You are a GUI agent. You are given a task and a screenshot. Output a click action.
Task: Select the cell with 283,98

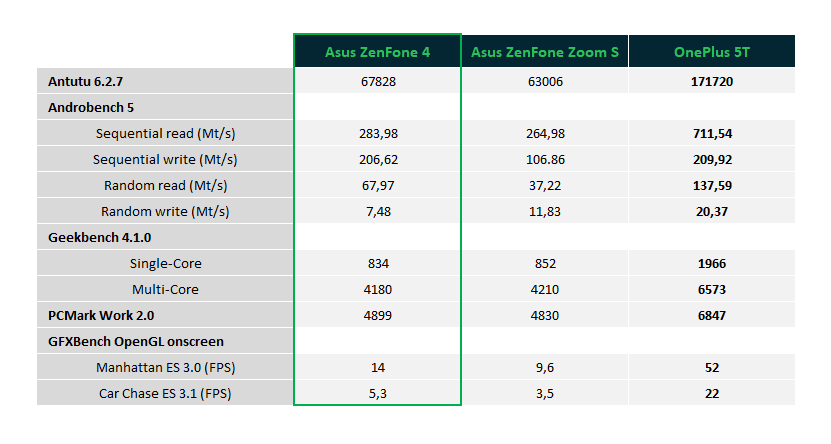coord(377,133)
